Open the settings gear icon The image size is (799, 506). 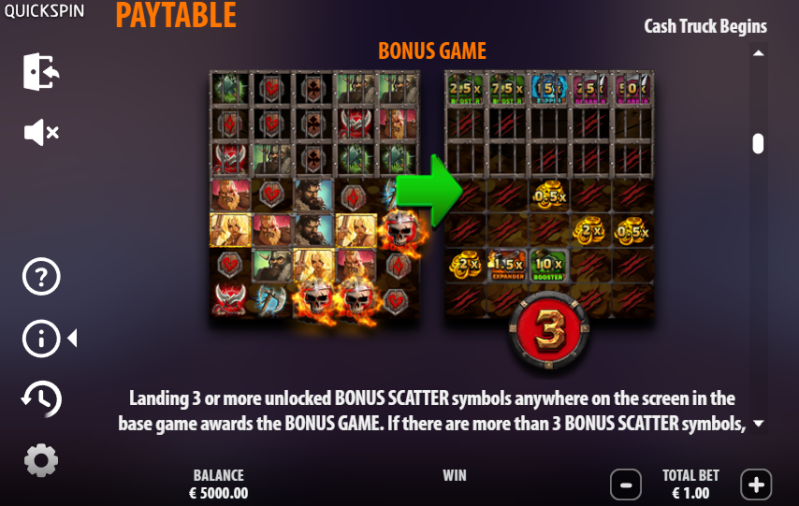click(41, 460)
